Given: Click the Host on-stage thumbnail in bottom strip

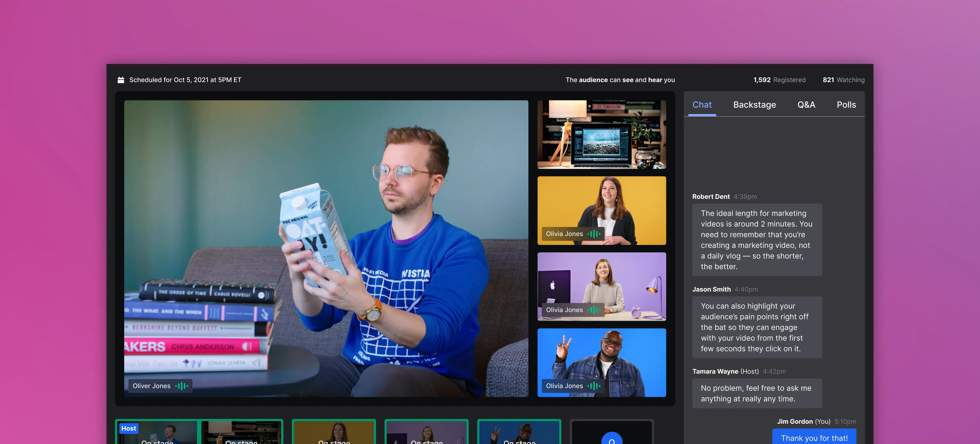Looking at the screenshot, I should tap(157, 432).
